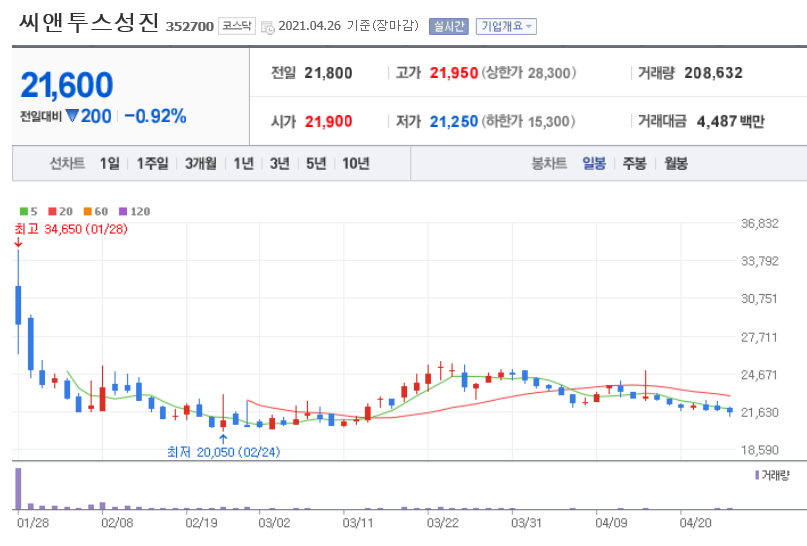Click the 최저 20,050 (02/24) chart label
Viewport: 807px width, 546px height.
coord(223,452)
